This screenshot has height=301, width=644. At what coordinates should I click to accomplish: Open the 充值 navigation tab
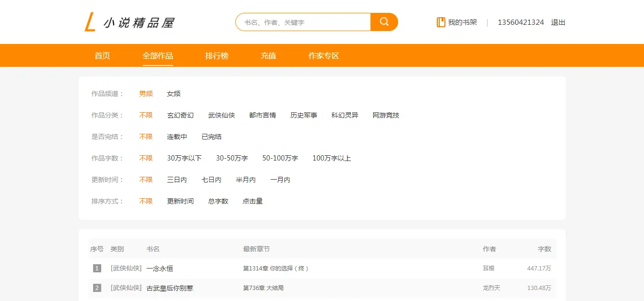point(268,55)
